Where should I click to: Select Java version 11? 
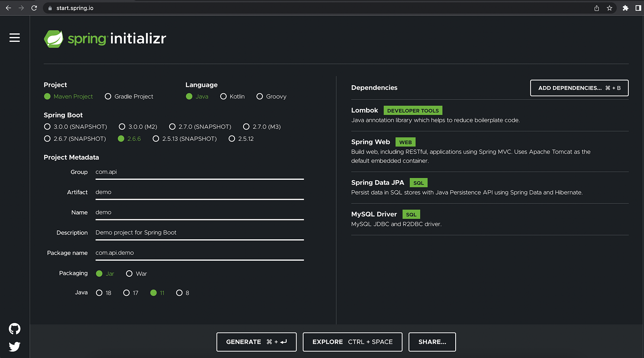tap(157, 293)
